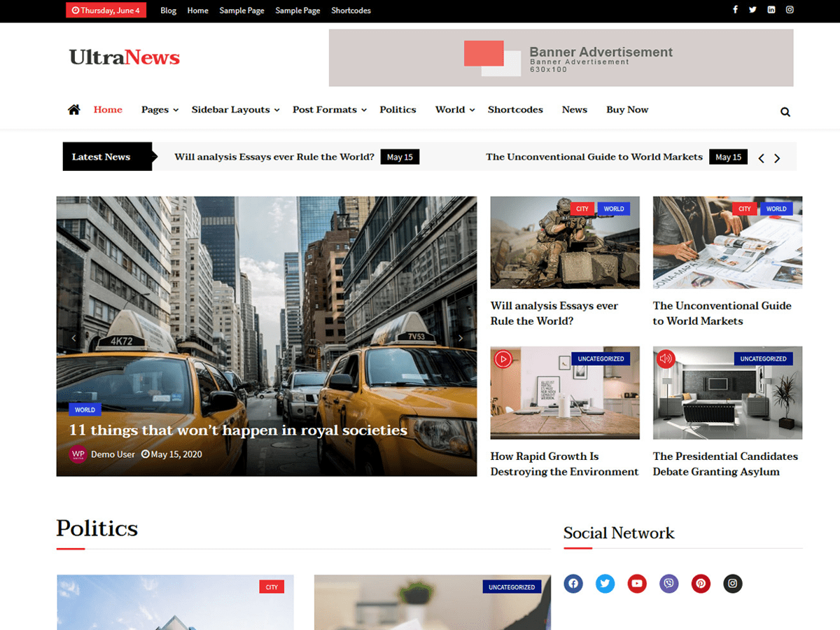Open the search using the magnifier icon
The image size is (840, 630).
pyautogui.click(x=785, y=111)
